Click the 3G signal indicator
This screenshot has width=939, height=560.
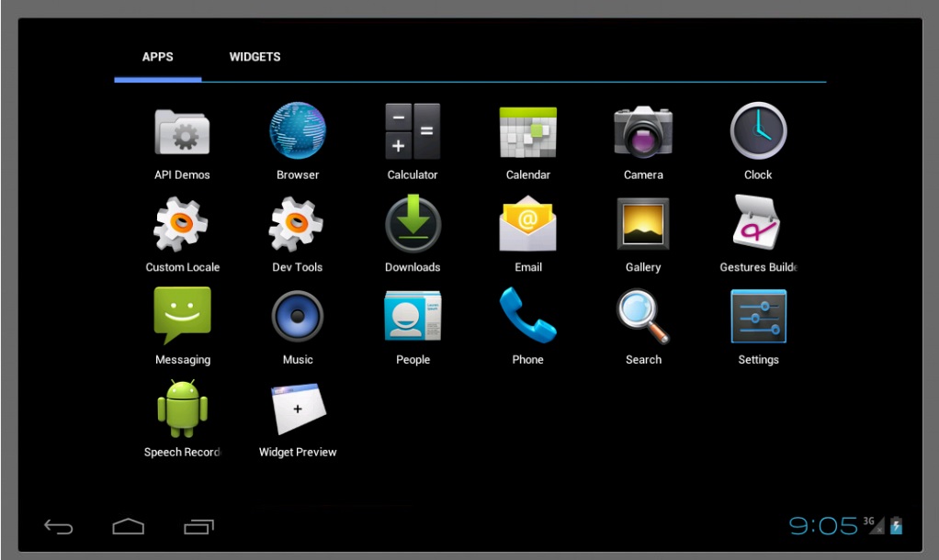tap(874, 525)
